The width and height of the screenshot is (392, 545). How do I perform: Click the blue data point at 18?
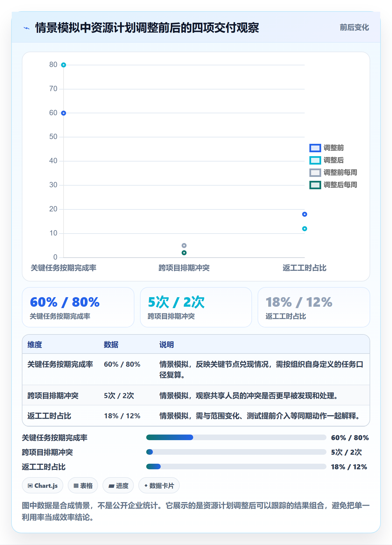click(305, 214)
